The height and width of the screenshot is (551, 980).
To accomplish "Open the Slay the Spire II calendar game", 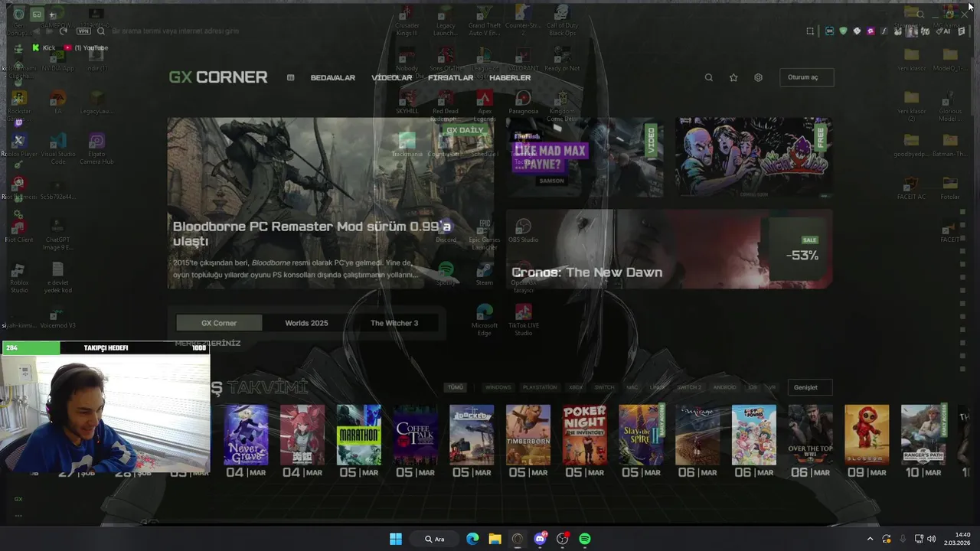I will coord(642,435).
